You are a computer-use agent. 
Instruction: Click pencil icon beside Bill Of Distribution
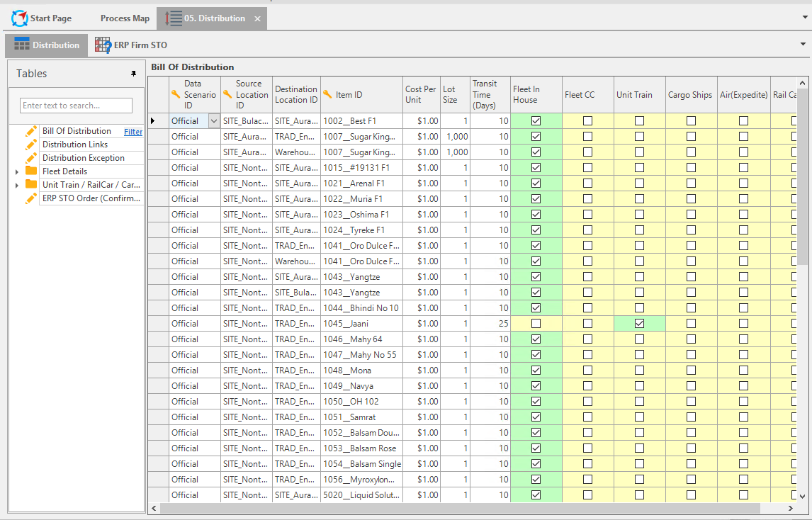[31, 131]
